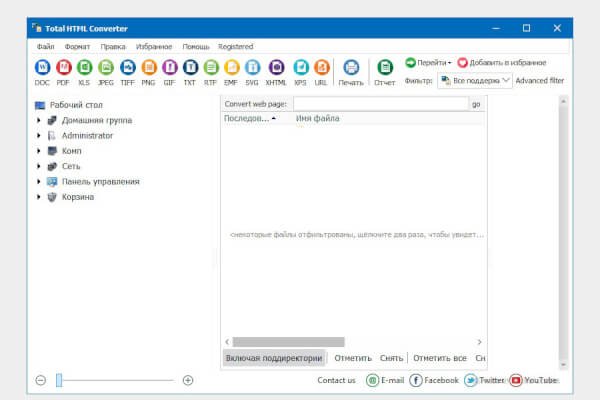This screenshot has width=600, height=400.
Task: Expand the Сеть tree node
Action: [38, 166]
